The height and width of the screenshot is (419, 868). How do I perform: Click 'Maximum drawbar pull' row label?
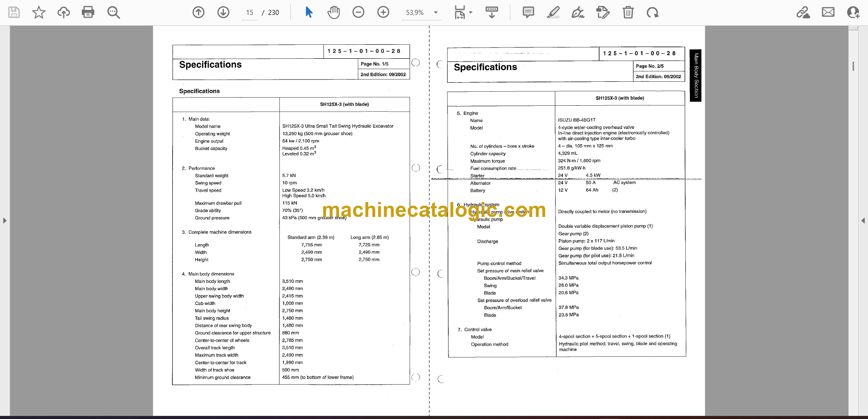coord(218,203)
